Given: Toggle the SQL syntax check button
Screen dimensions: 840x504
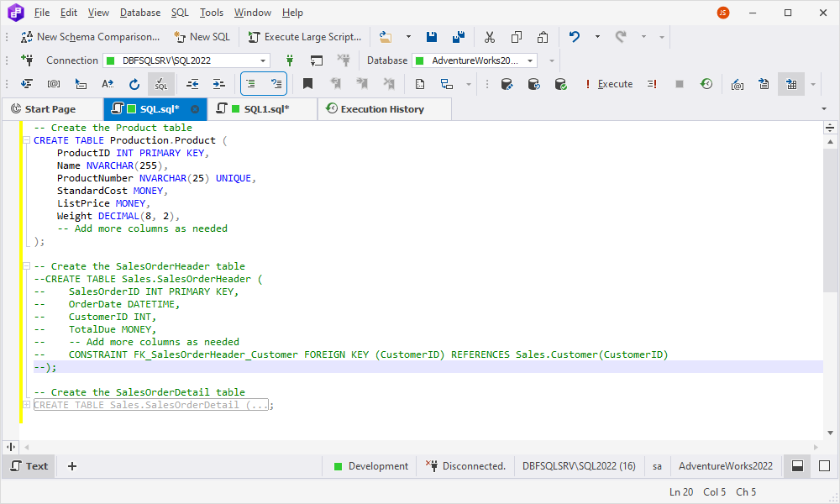Looking at the screenshot, I should pyautogui.click(x=160, y=84).
